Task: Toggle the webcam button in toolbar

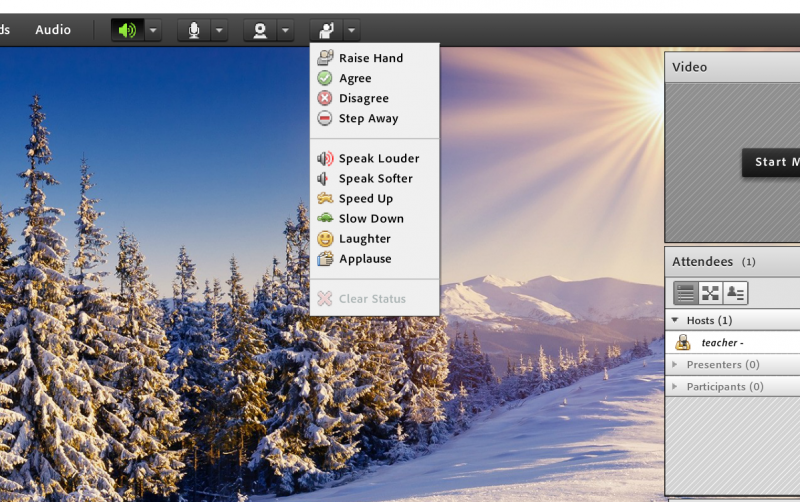Action: click(259, 30)
